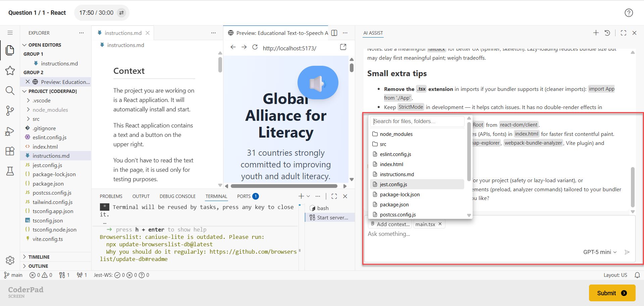Click the Search for files input field

pyautogui.click(x=417, y=121)
